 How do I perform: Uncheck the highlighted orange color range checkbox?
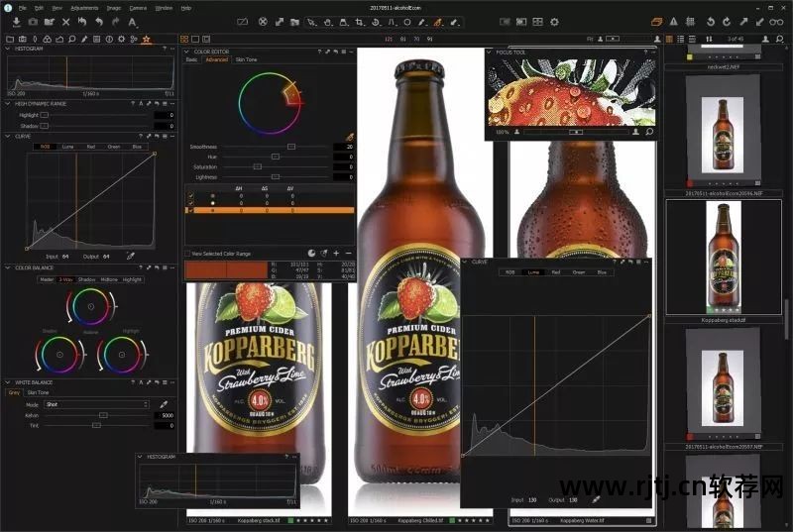(190, 210)
